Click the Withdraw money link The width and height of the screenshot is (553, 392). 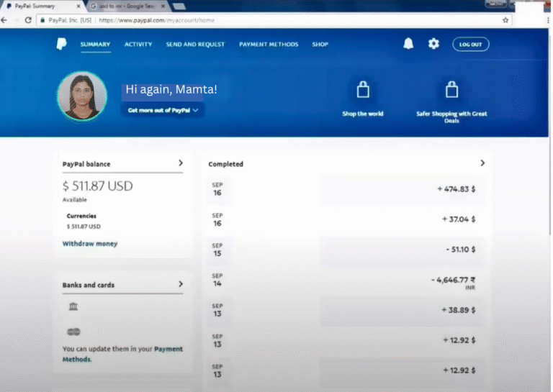[90, 244]
